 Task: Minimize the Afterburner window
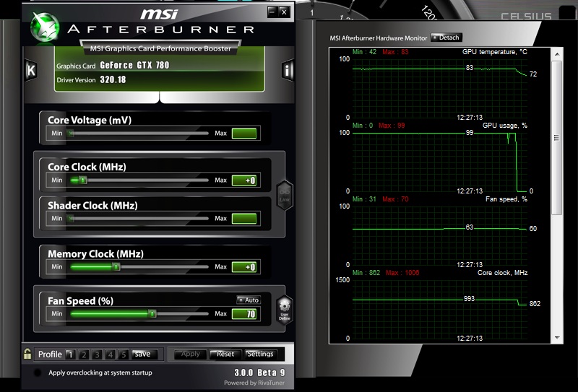(x=272, y=12)
